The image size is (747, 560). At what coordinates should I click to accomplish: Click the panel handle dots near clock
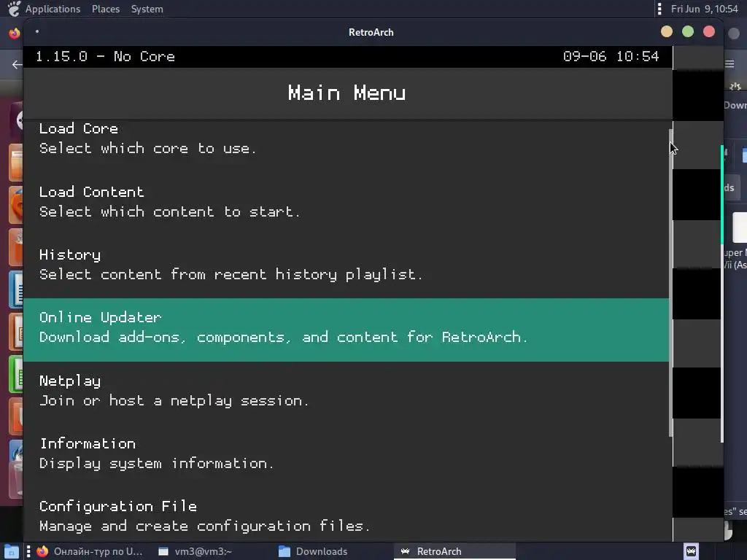659,9
